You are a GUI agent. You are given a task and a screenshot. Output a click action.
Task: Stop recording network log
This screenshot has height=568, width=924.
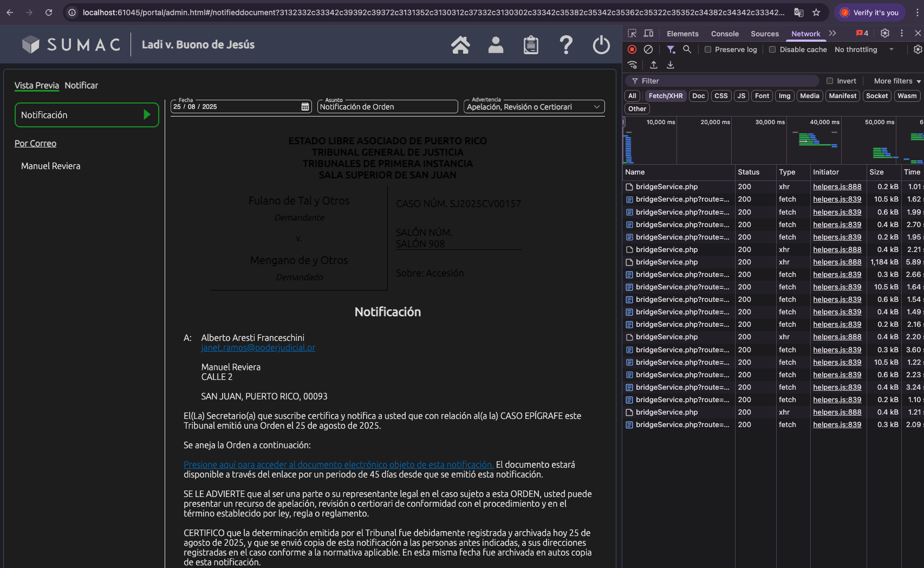tap(632, 49)
